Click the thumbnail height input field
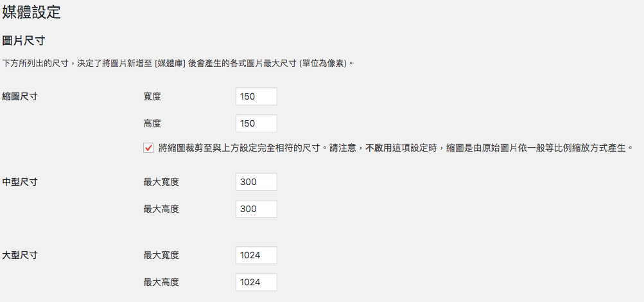The image size is (644, 302). pyautogui.click(x=256, y=123)
